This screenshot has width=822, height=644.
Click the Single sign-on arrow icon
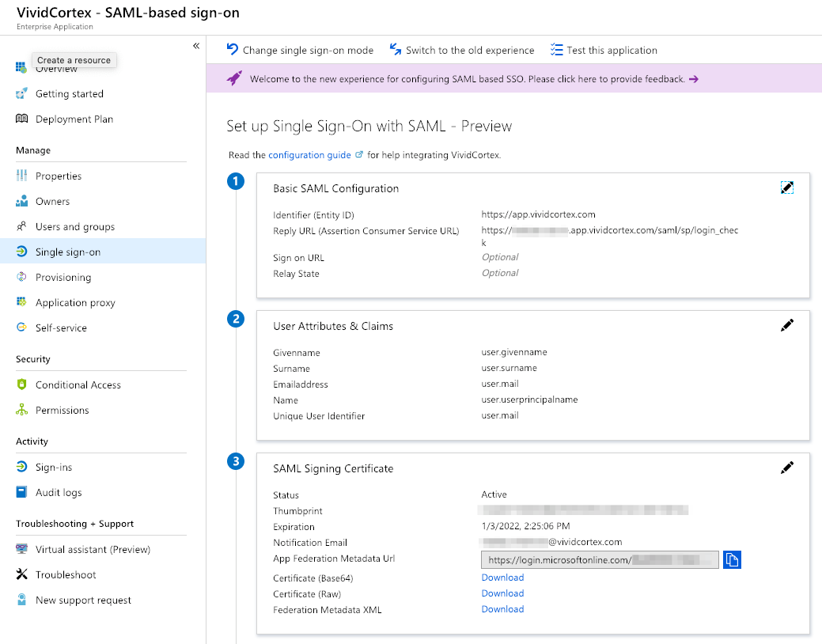(x=21, y=252)
